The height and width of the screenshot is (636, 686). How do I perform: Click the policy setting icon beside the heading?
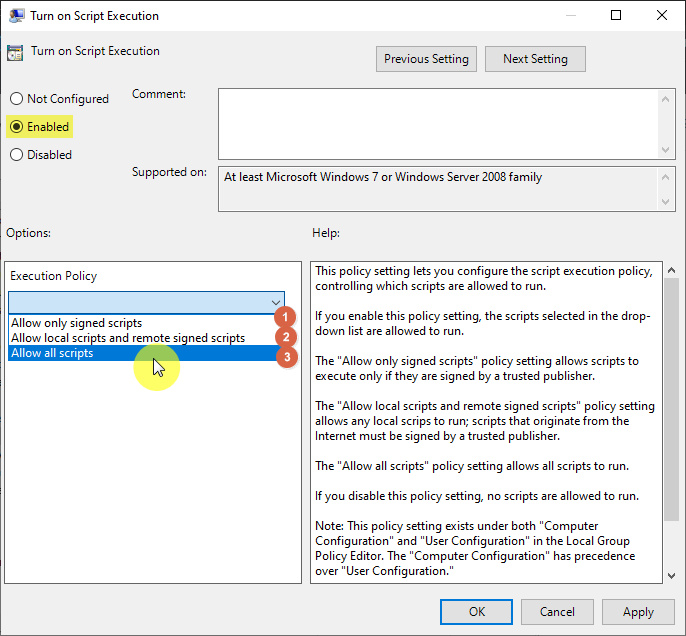[15, 53]
